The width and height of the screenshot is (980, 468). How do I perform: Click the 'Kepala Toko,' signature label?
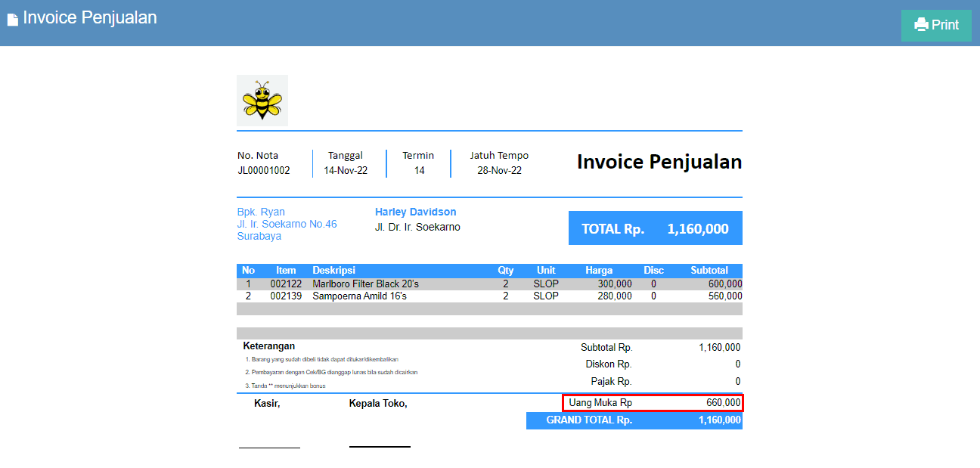[378, 404]
